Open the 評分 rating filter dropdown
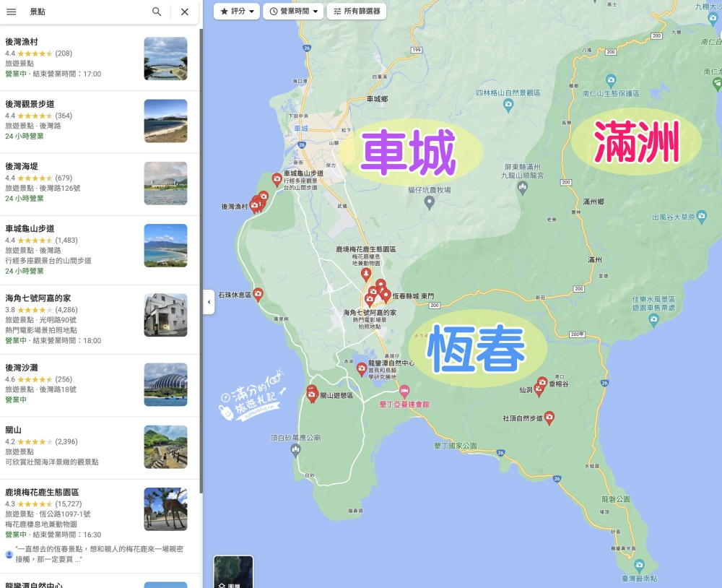The image size is (722, 588). pos(238,12)
